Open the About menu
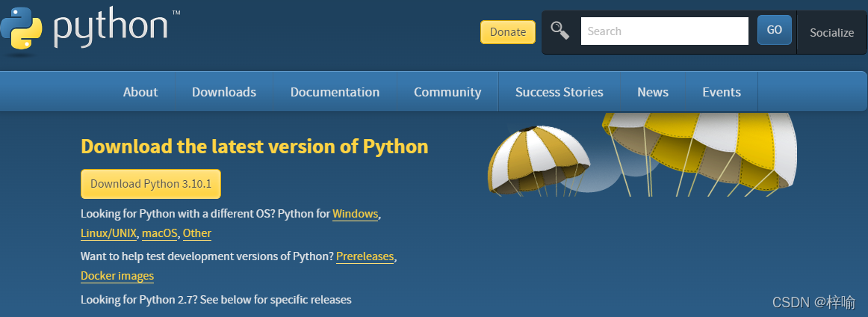 pos(140,92)
